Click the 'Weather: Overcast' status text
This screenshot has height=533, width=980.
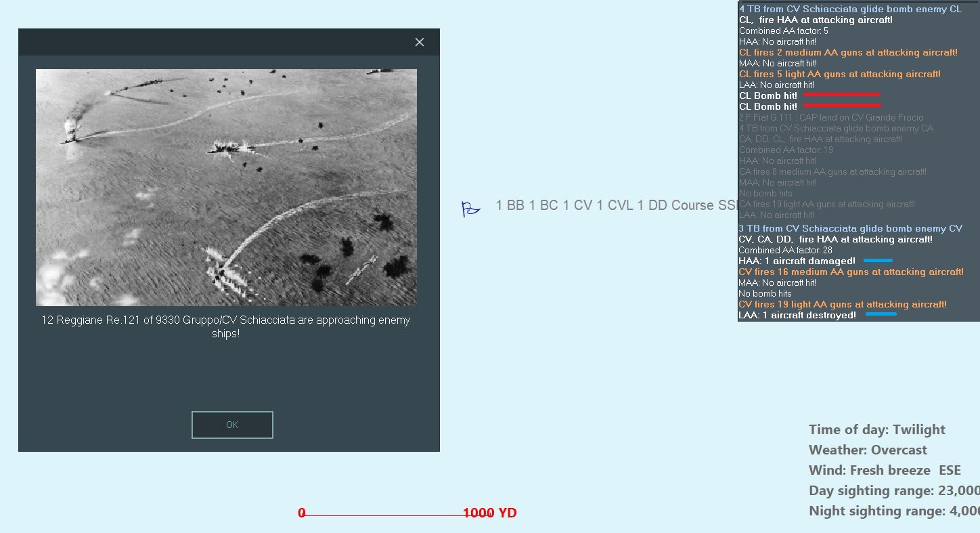point(868,450)
